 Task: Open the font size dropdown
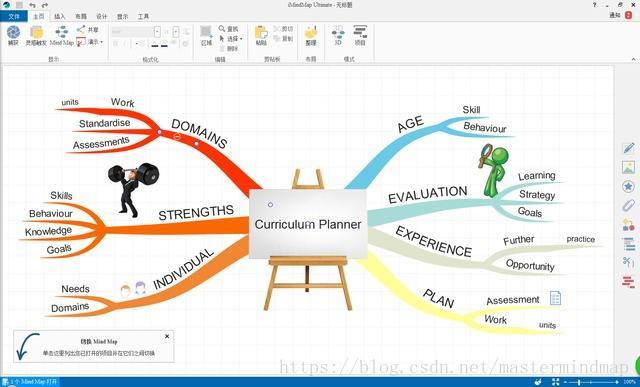176,32
